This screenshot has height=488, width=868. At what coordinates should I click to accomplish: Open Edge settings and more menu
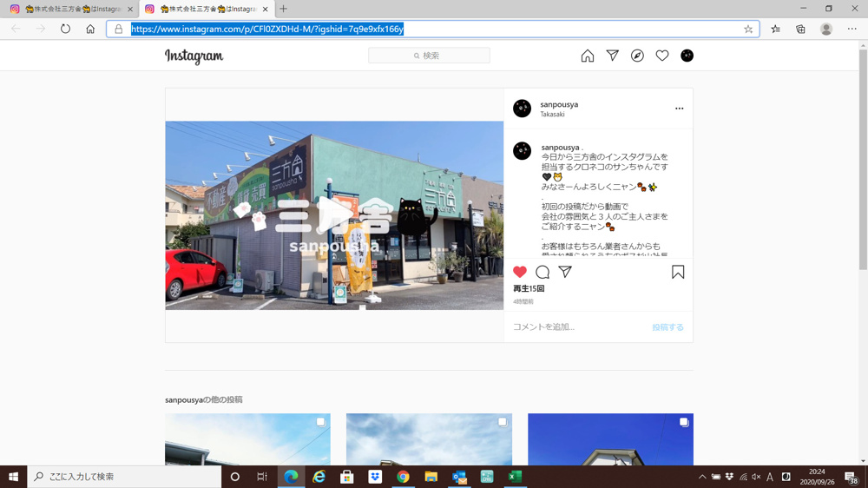pos(852,29)
